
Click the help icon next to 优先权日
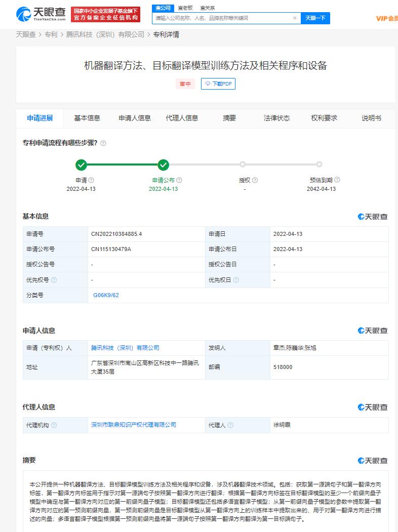(236, 280)
